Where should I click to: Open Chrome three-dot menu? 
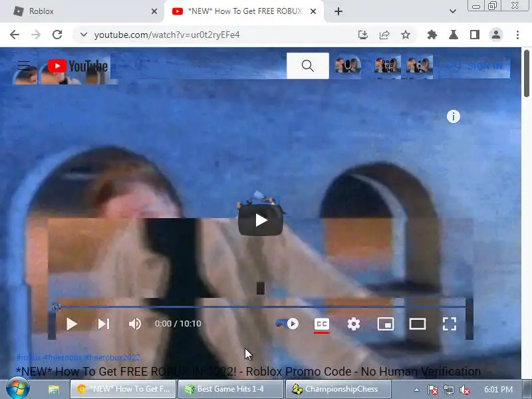(517, 35)
